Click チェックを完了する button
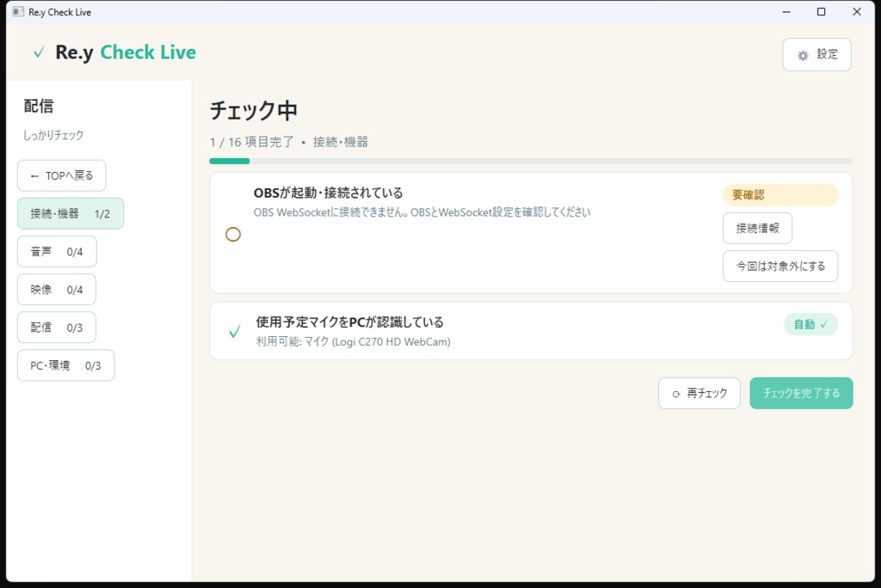881x588 pixels. pyautogui.click(x=801, y=393)
